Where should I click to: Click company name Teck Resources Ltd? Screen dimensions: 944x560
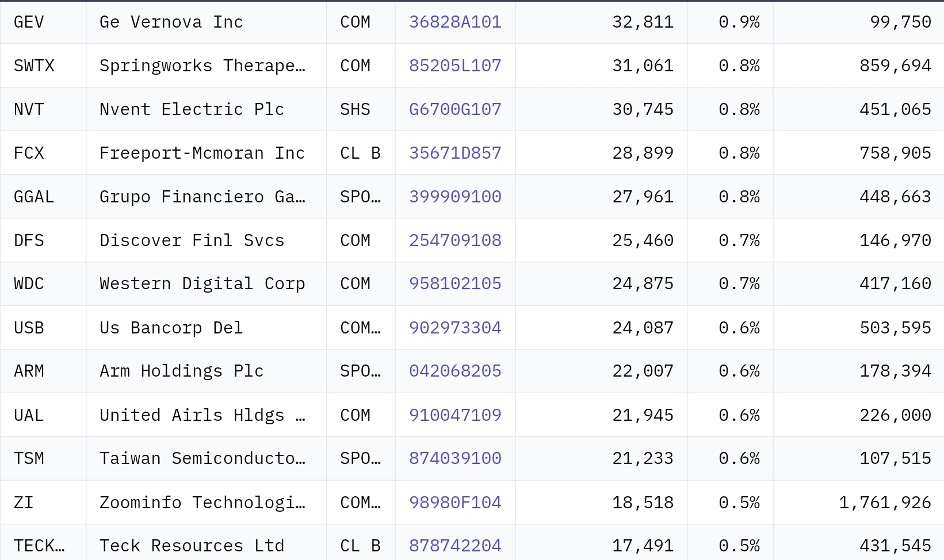point(192,546)
